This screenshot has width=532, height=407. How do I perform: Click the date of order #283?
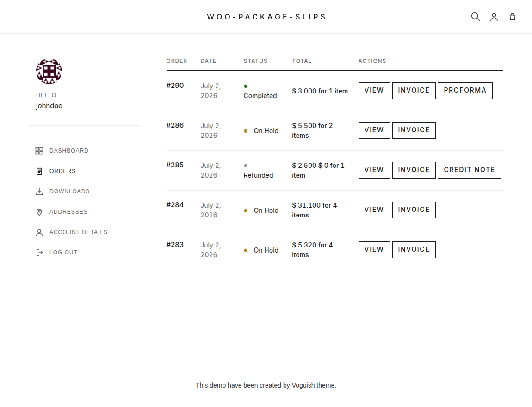(x=210, y=250)
